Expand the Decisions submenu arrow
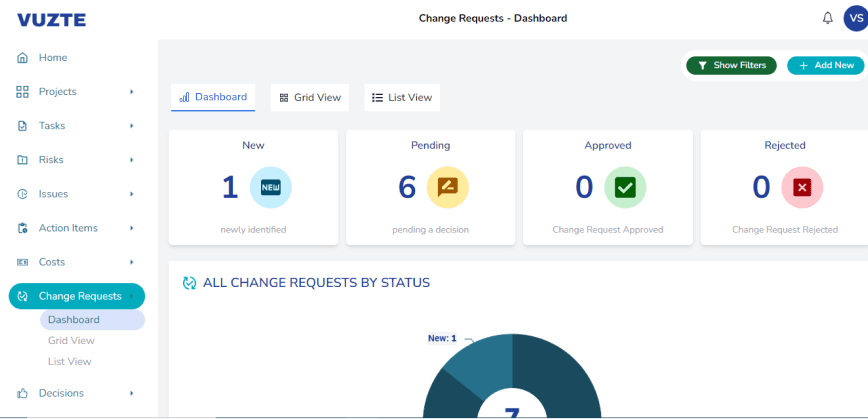Image resolution: width=868 pixels, height=419 pixels. coord(131,393)
